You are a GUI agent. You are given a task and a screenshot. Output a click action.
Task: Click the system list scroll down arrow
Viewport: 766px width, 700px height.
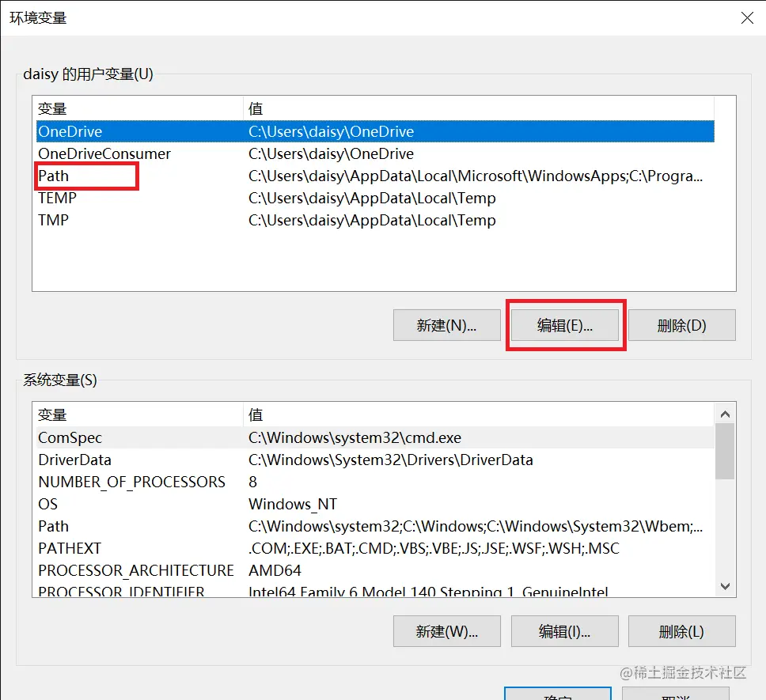726,586
